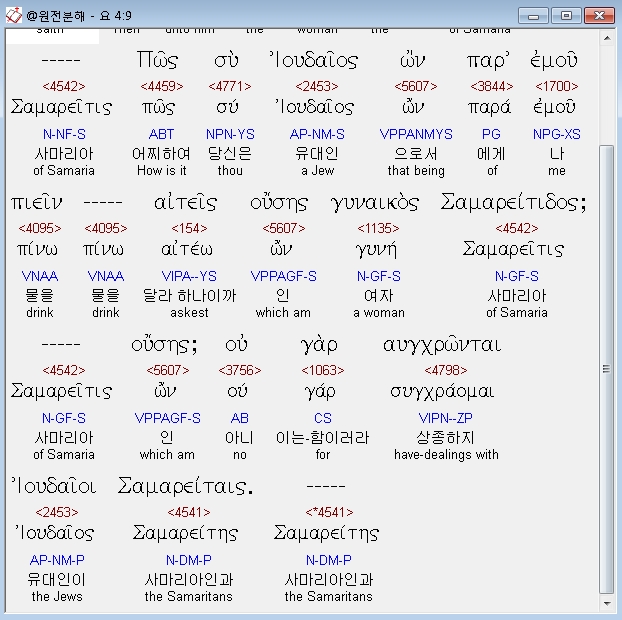Click the Greek word γυναικὸς

click(375, 203)
